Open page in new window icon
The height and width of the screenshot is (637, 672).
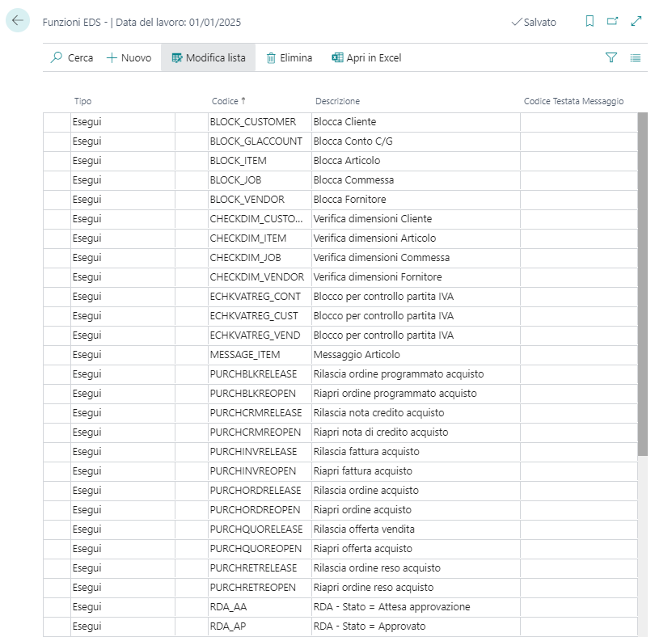(612, 22)
